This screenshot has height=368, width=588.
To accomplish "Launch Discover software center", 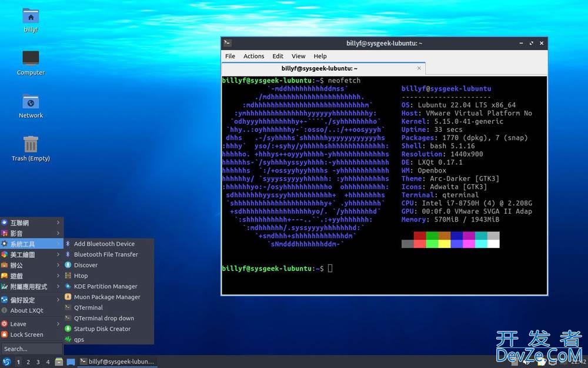I will [109, 265].
